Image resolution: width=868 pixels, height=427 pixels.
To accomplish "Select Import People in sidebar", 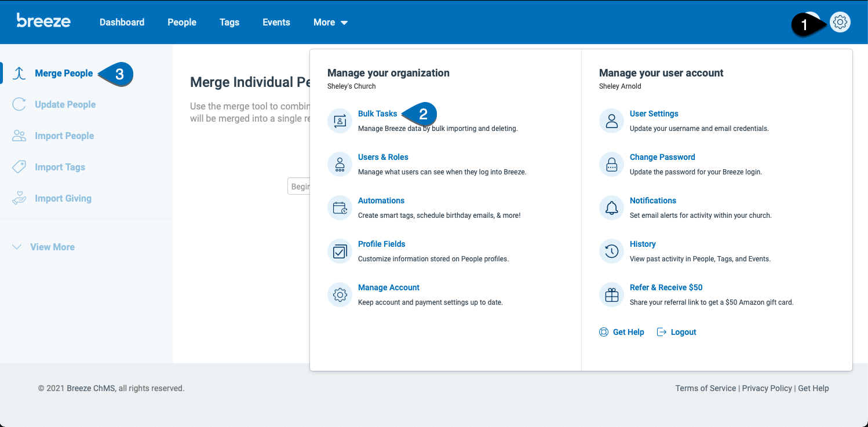I will (x=64, y=136).
